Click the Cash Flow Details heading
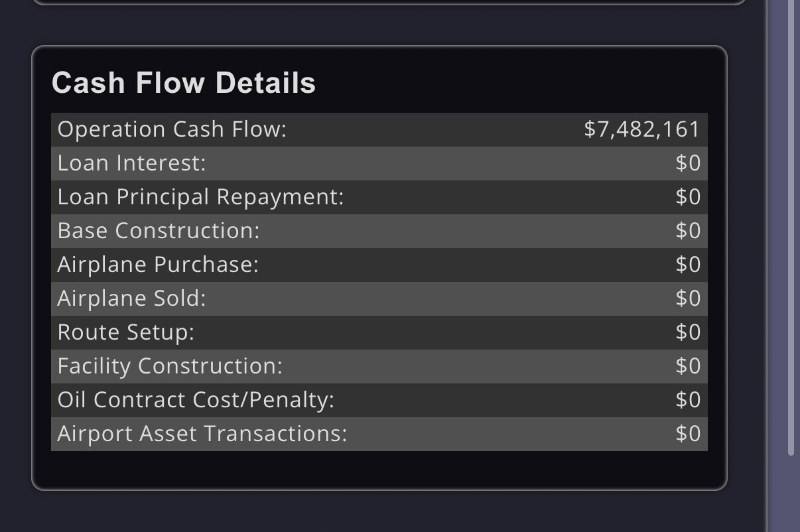 184,83
